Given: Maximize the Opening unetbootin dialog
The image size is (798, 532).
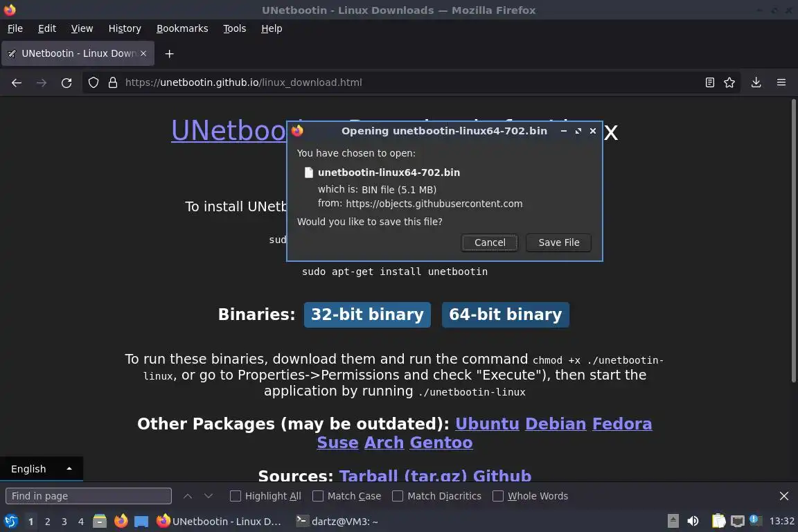Looking at the screenshot, I should (x=578, y=131).
